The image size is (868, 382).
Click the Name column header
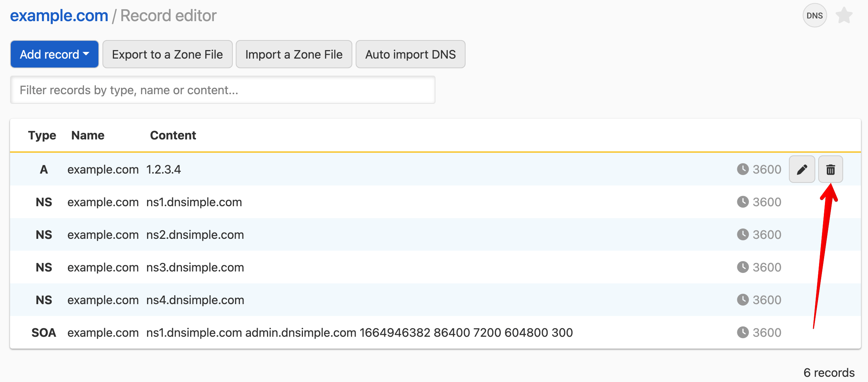[88, 135]
